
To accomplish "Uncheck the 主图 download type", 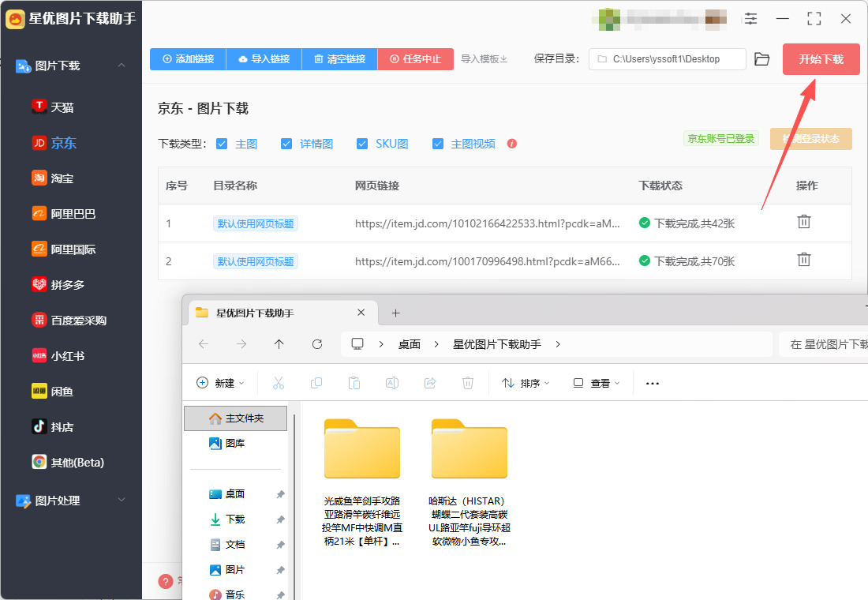I will (222, 144).
